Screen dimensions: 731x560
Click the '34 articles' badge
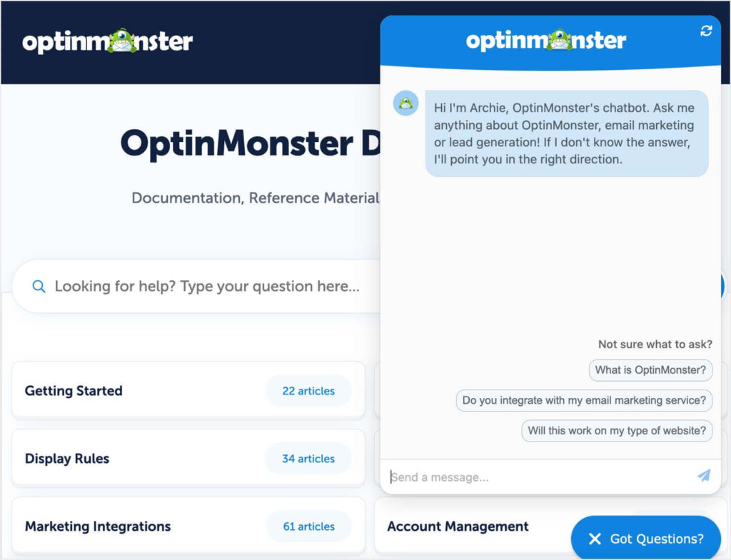[x=308, y=459]
